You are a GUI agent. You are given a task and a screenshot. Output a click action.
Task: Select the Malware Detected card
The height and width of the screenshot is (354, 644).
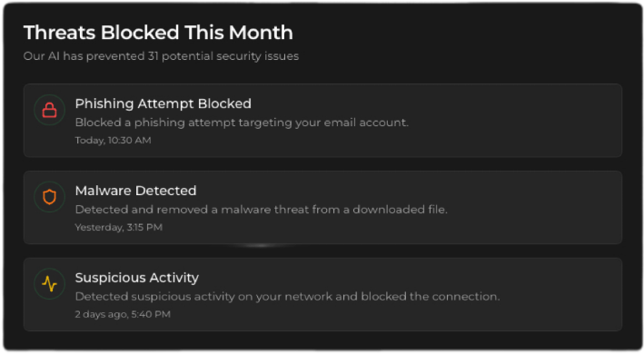pos(322,208)
